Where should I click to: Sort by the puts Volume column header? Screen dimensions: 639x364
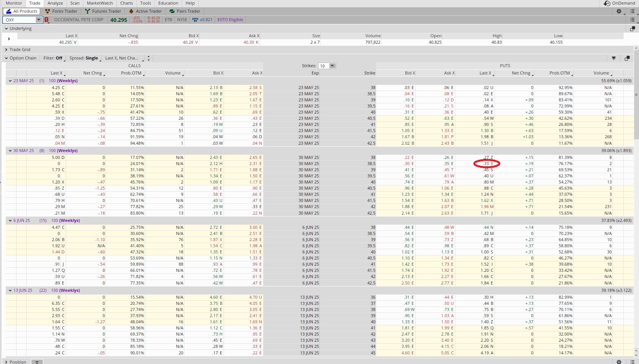click(x=601, y=73)
